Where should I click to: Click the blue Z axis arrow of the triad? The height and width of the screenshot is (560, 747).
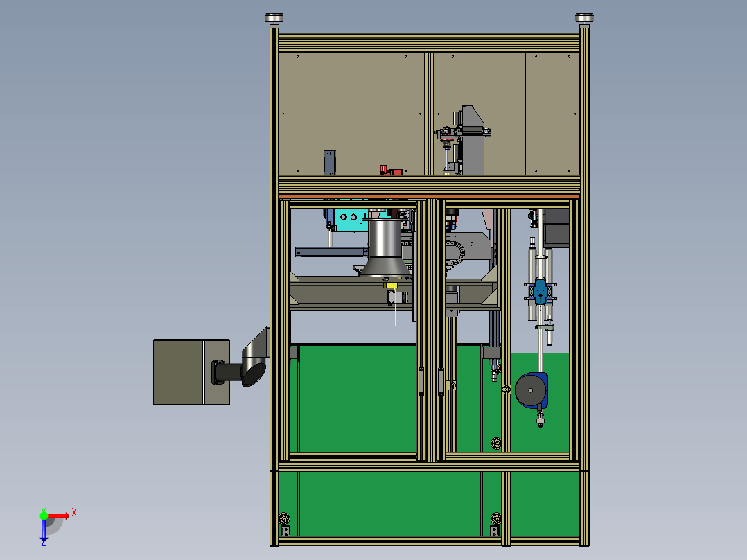[44, 532]
